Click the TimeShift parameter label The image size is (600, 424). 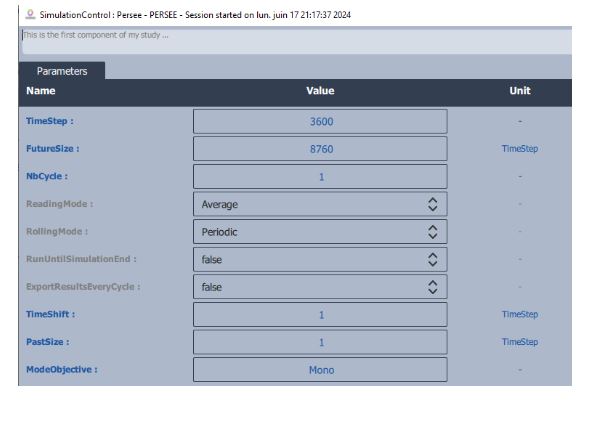tap(51, 314)
